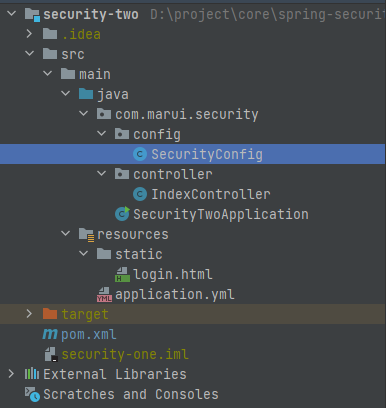
Task: Select the controller package
Action: tap(173, 174)
